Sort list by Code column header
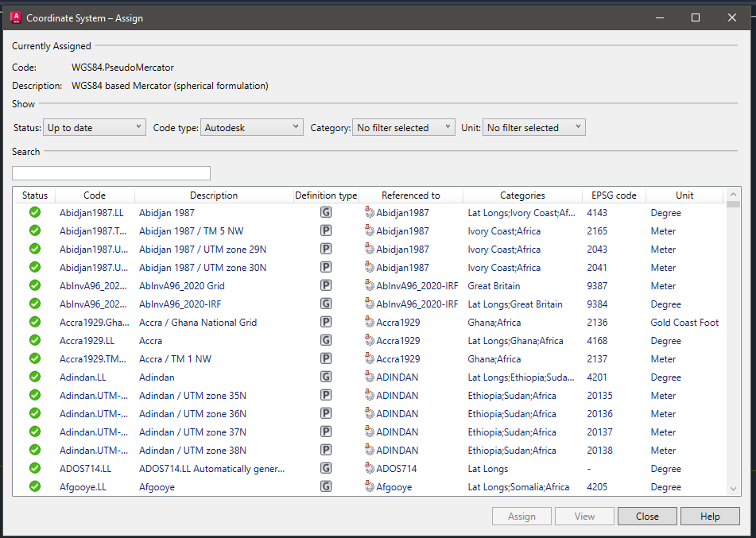756x538 pixels. tap(95, 195)
